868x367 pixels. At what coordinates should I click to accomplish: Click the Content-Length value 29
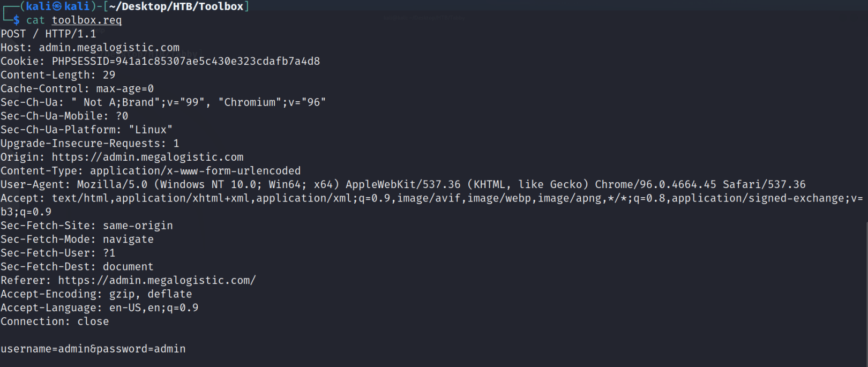[x=109, y=75]
